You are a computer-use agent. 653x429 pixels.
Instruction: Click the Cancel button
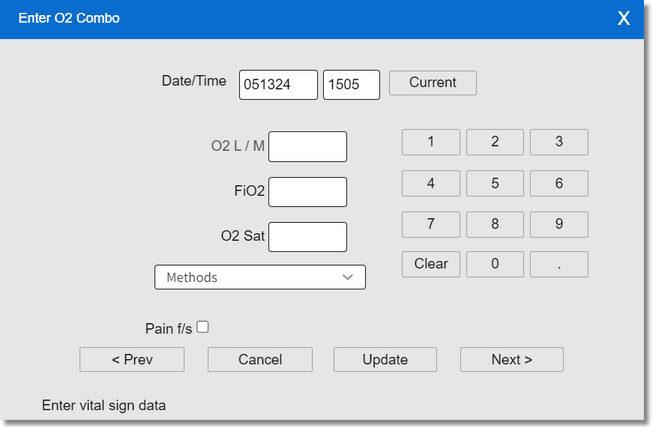point(260,359)
